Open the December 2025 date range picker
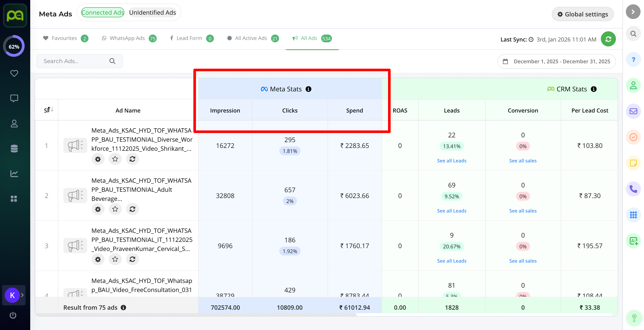 coord(557,61)
